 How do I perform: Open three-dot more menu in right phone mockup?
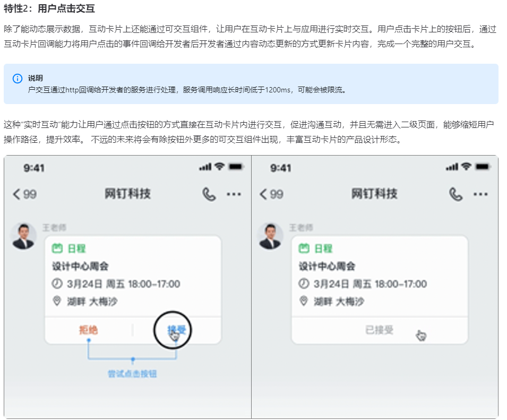pyautogui.click(x=480, y=194)
